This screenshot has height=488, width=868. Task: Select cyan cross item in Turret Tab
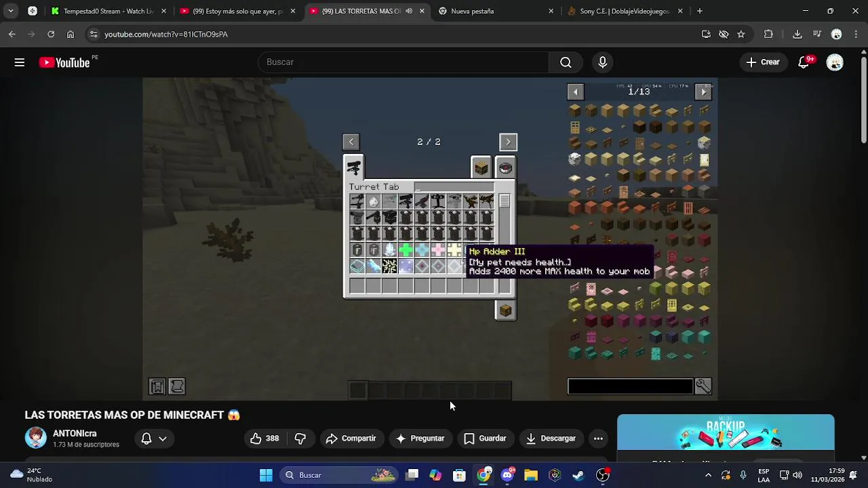[x=422, y=250]
